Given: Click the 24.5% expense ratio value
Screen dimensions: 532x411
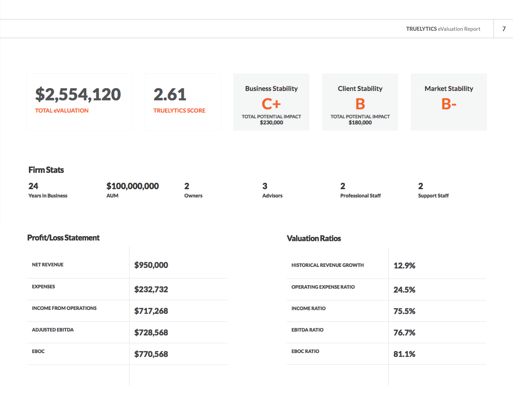Looking at the screenshot, I should coord(404,290).
